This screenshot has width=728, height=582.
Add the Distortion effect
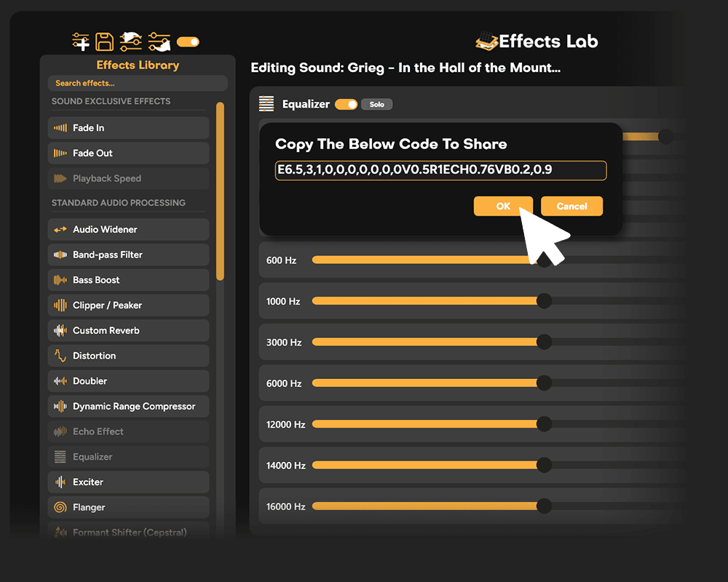point(128,356)
